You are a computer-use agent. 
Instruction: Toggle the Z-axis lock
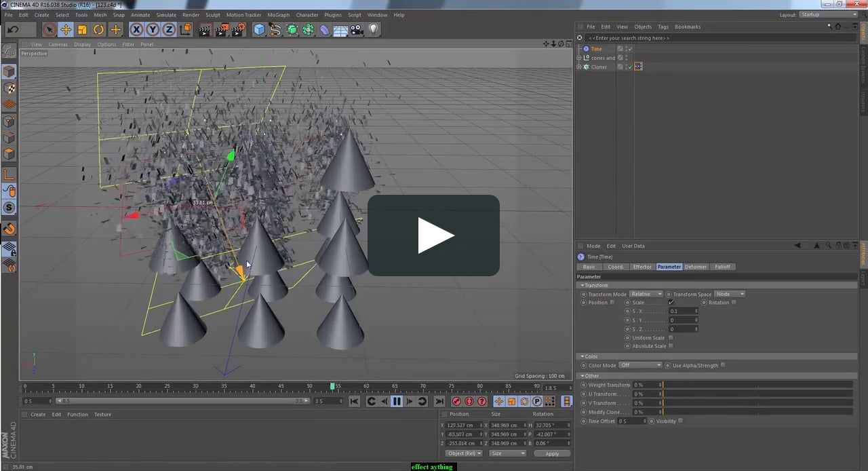pyautogui.click(x=169, y=29)
